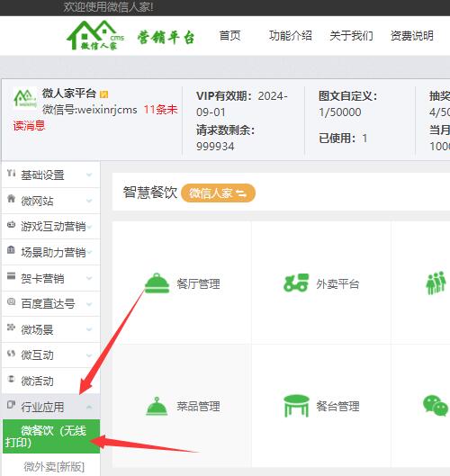The height and width of the screenshot is (476, 450).
Task: Open the 菜品管理 dish icon
Action: 157,406
